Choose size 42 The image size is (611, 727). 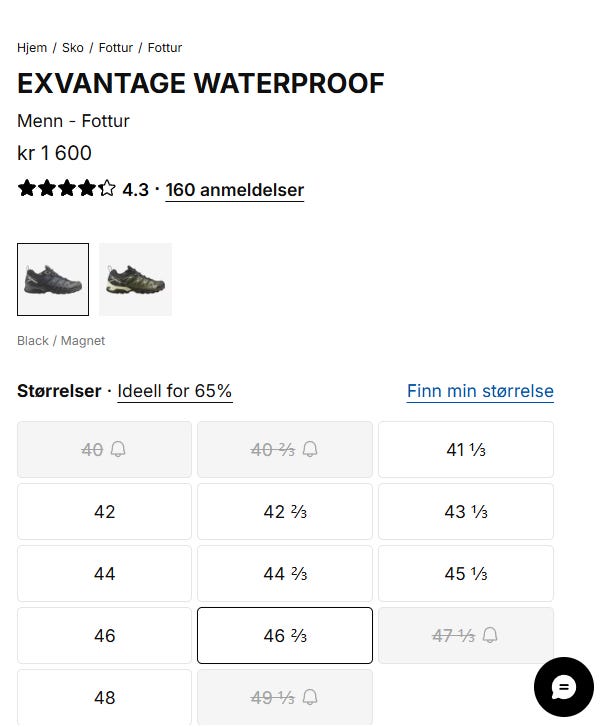click(x=104, y=512)
